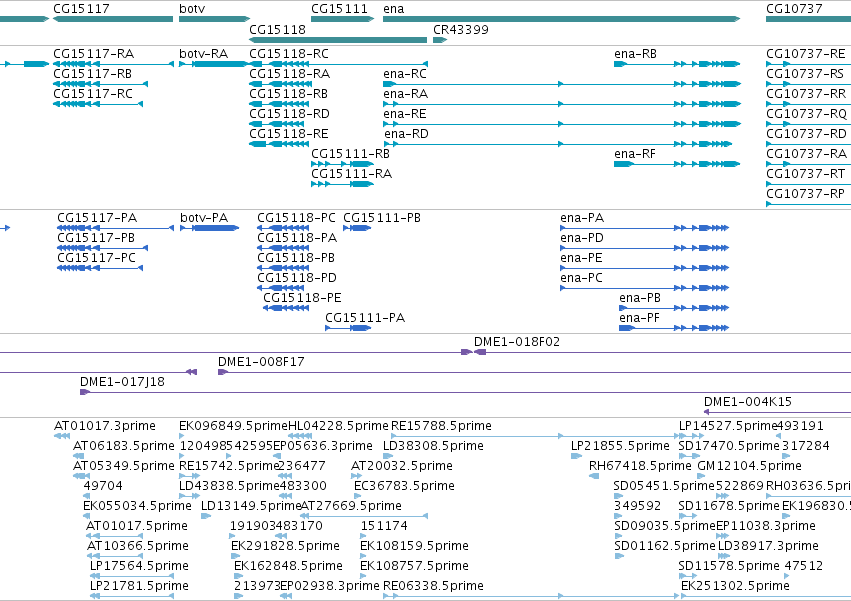
Task: Select transcript CG15117-RB
Action: point(92,74)
